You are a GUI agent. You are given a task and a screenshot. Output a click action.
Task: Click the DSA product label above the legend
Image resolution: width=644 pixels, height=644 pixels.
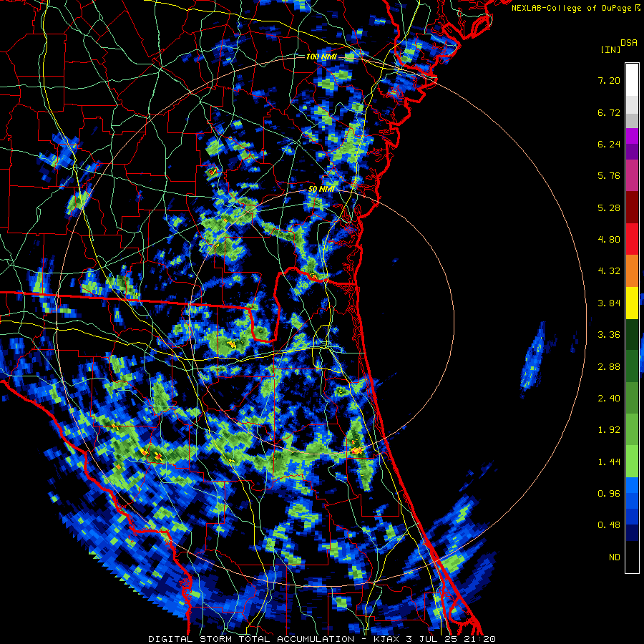(629, 43)
